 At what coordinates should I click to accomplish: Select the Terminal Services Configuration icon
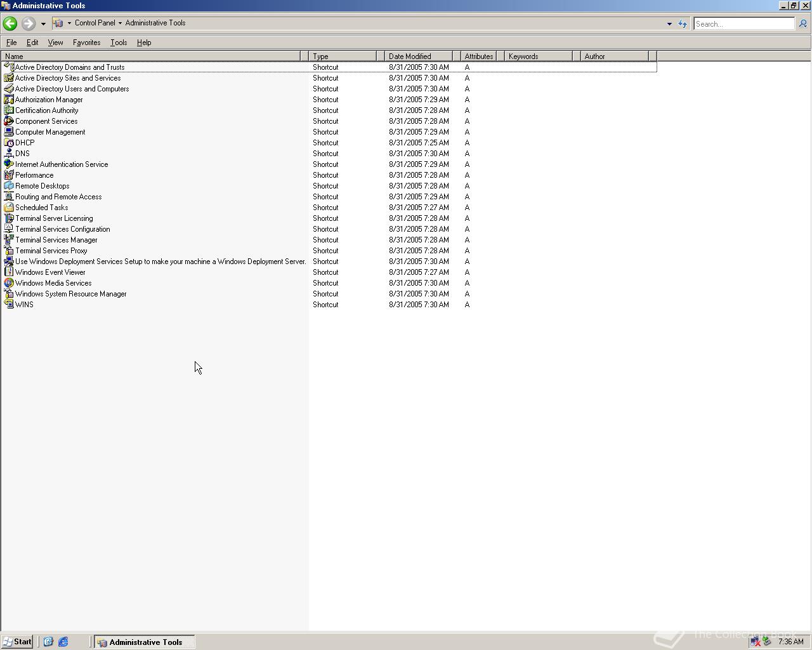point(9,229)
